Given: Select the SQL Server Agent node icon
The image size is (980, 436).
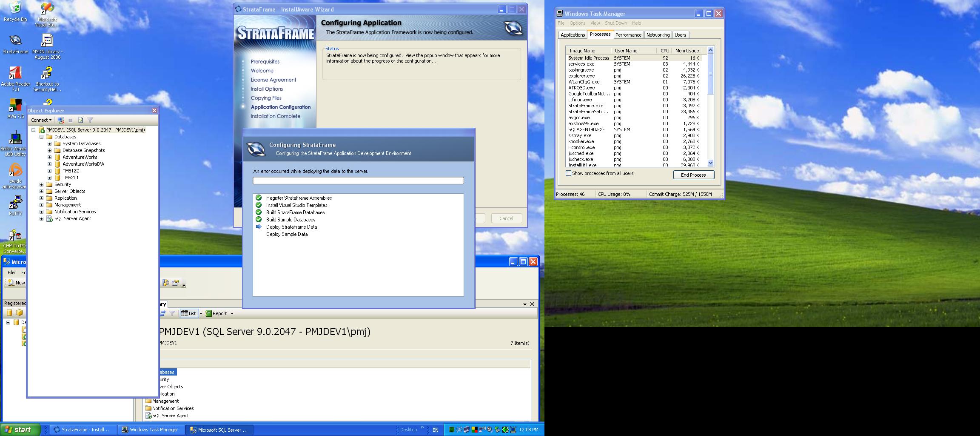Looking at the screenshot, I should (49, 219).
